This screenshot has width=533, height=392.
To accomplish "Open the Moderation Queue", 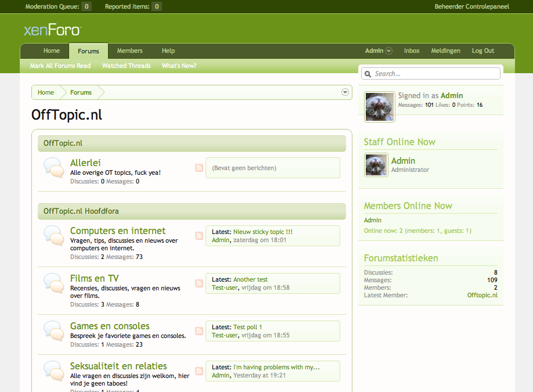I will (58, 6).
